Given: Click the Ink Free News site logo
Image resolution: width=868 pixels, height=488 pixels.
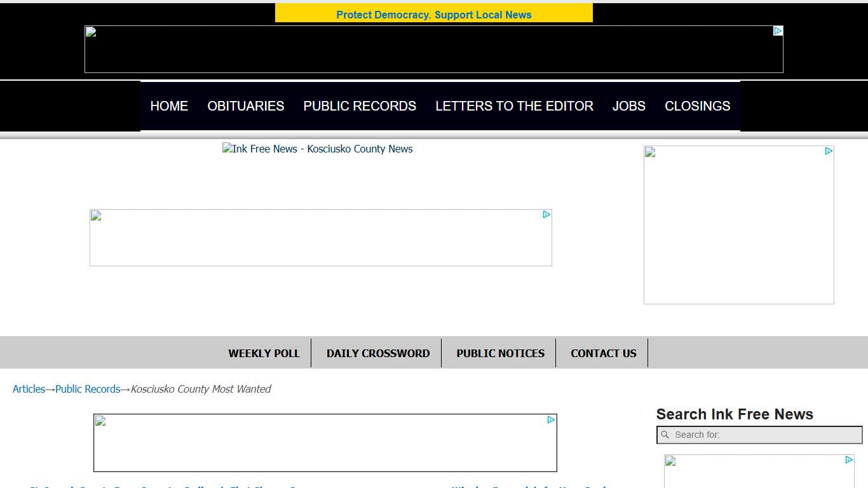Looking at the screenshot, I should pyautogui.click(x=317, y=149).
